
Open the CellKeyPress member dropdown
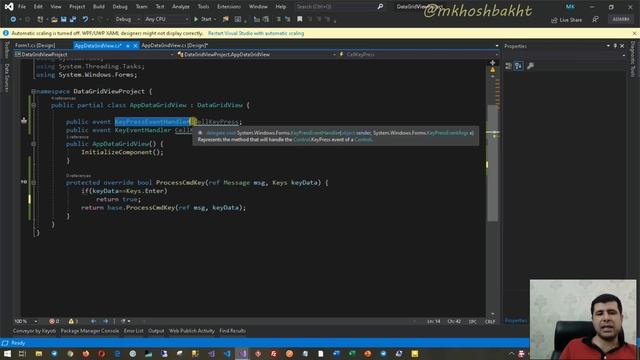(418, 54)
